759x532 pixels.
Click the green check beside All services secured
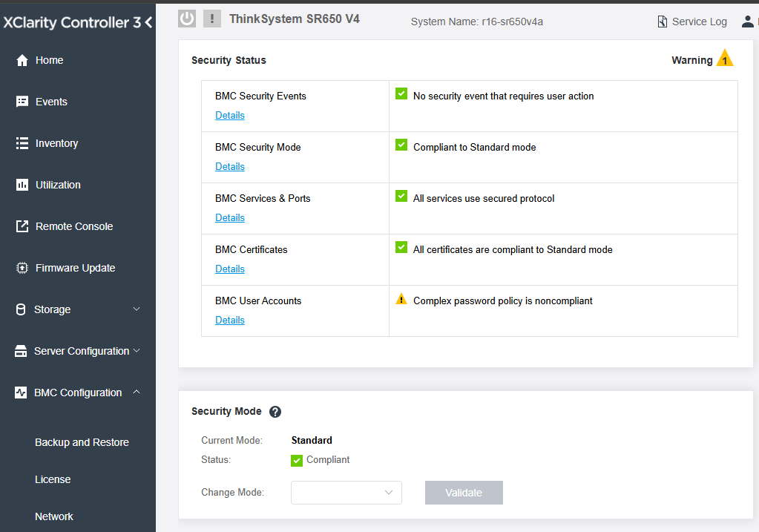coord(401,196)
